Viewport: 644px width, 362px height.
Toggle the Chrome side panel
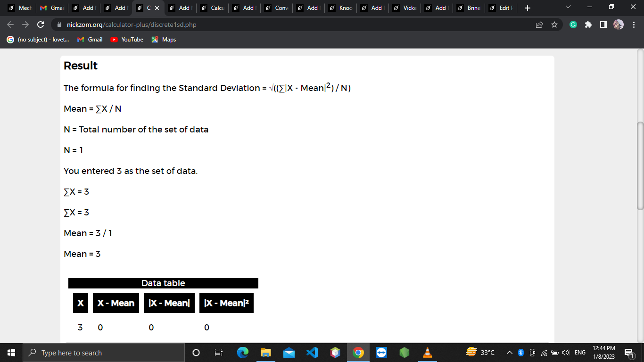pos(603,25)
